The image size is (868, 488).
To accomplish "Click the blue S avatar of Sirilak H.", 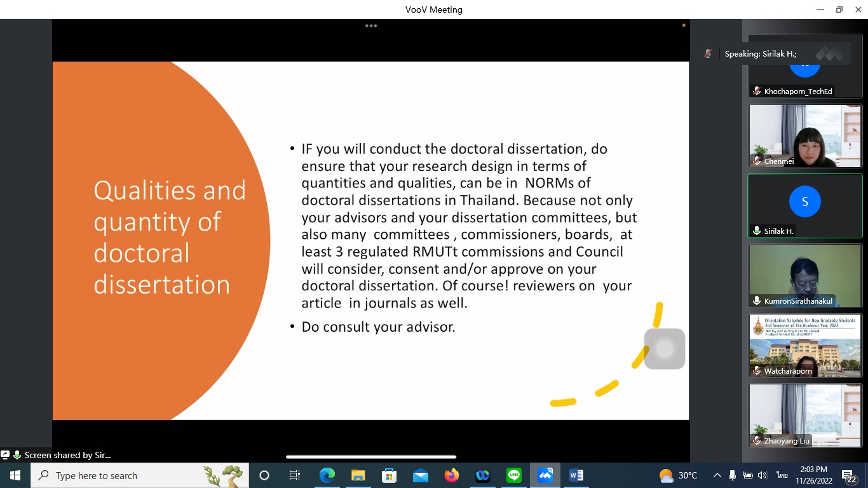I will tap(805, 201).
